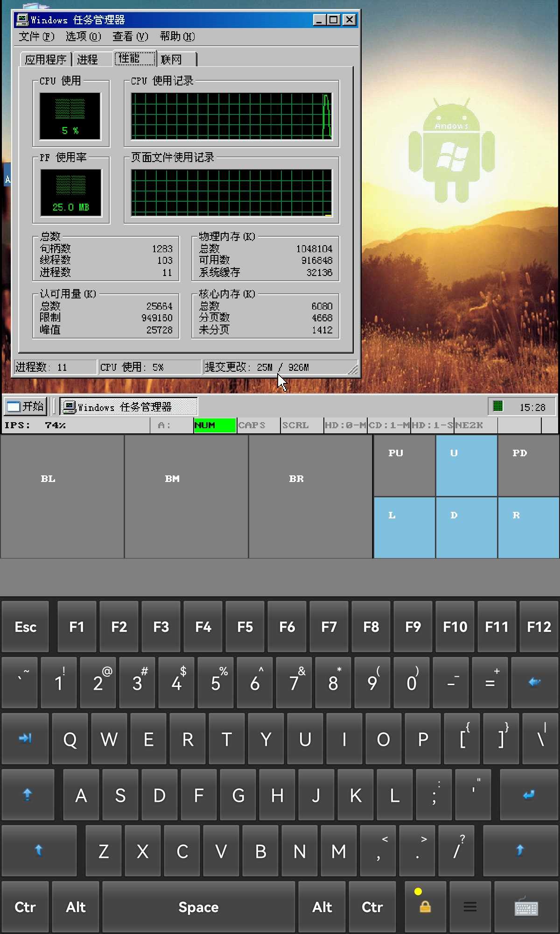
Task: Toggle the padlock lock key
Action: click(425, 907)
